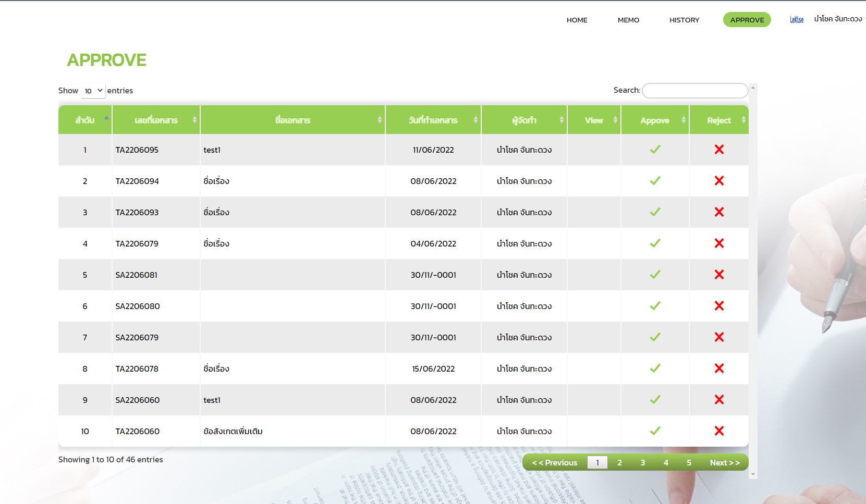Viewport: 866px width, 504px height.
Task: Sort table by เลขที่เอกสาร column
Action: pyautogui.click(x=156, y=120)
